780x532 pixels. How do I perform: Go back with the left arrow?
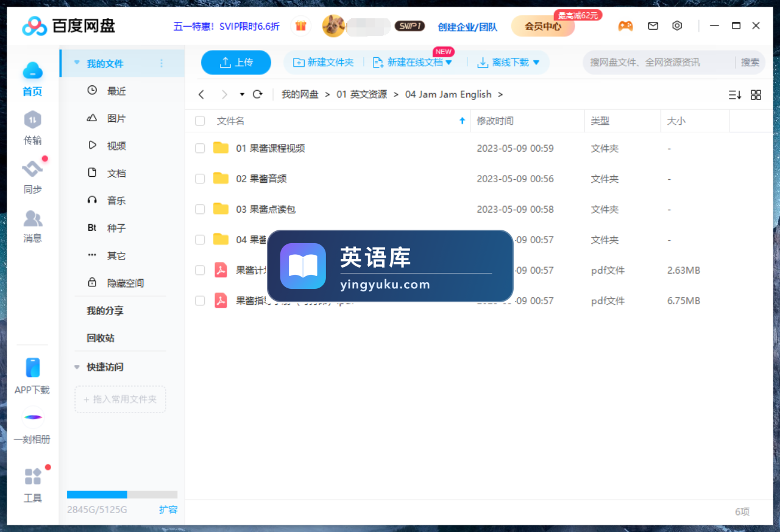coord(201,94)
